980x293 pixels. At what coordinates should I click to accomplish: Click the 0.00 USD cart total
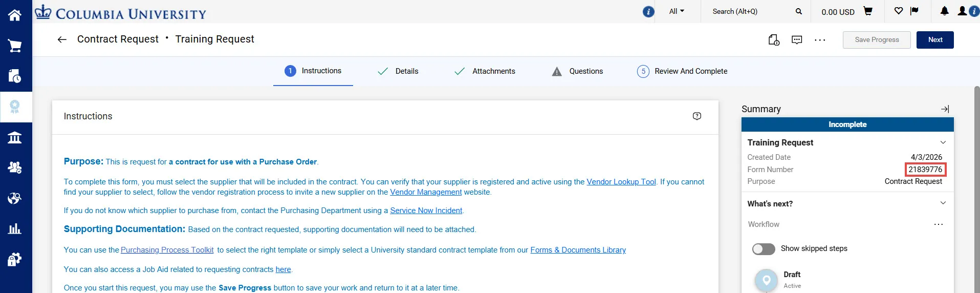coord(838,12)
